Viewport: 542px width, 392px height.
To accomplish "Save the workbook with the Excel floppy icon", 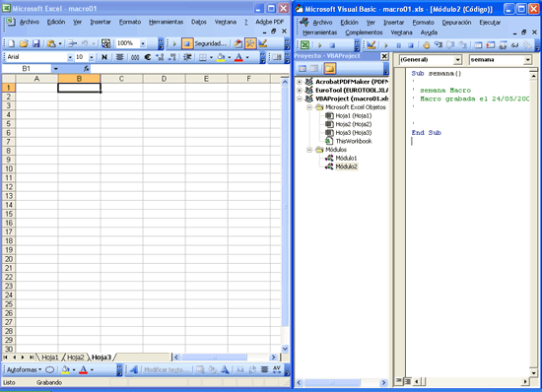I will pos(35,43).
